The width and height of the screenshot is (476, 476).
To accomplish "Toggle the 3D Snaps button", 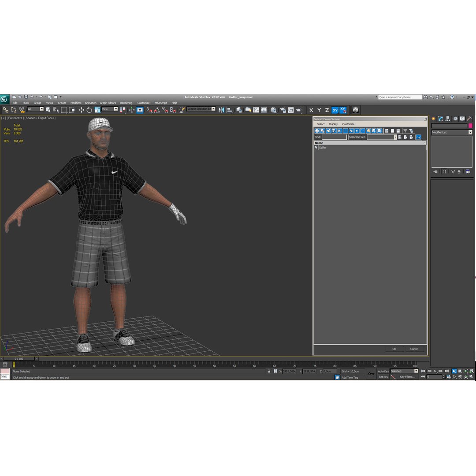I will pos(149,110).
